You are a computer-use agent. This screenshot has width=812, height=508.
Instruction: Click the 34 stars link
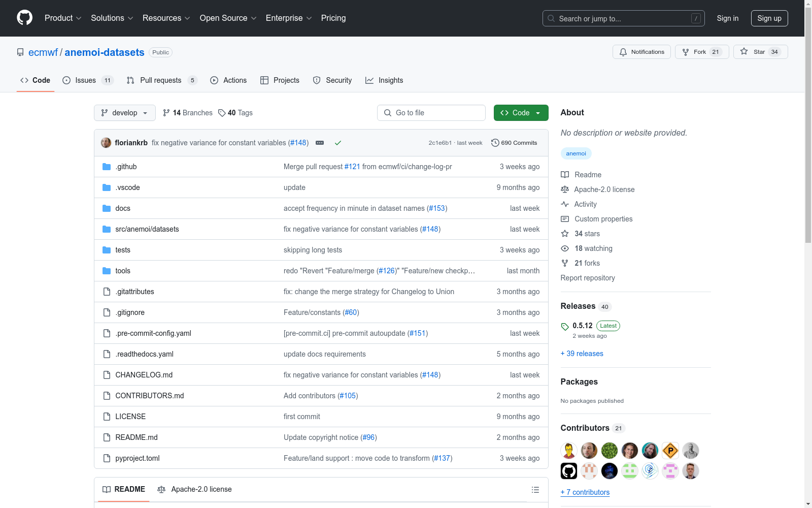587,234
